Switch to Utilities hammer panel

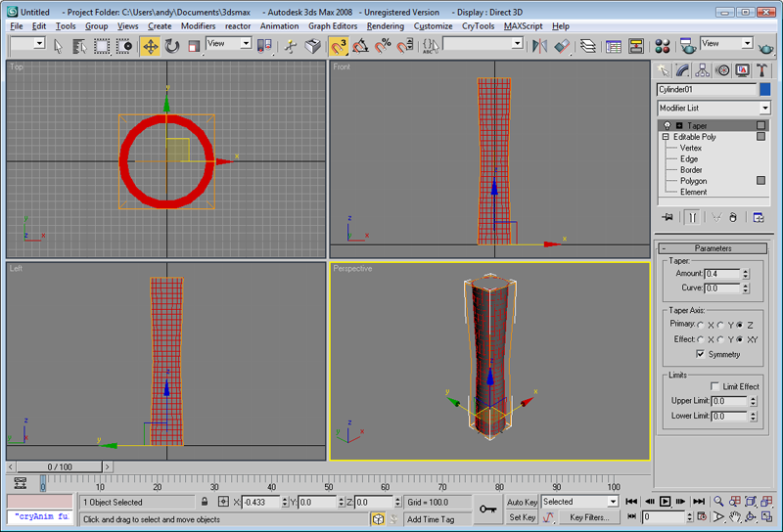(761, 70)
